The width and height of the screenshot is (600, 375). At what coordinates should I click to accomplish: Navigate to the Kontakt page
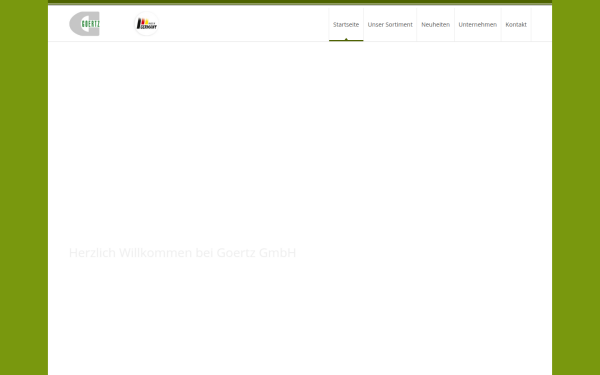click(x=516, y=24)
